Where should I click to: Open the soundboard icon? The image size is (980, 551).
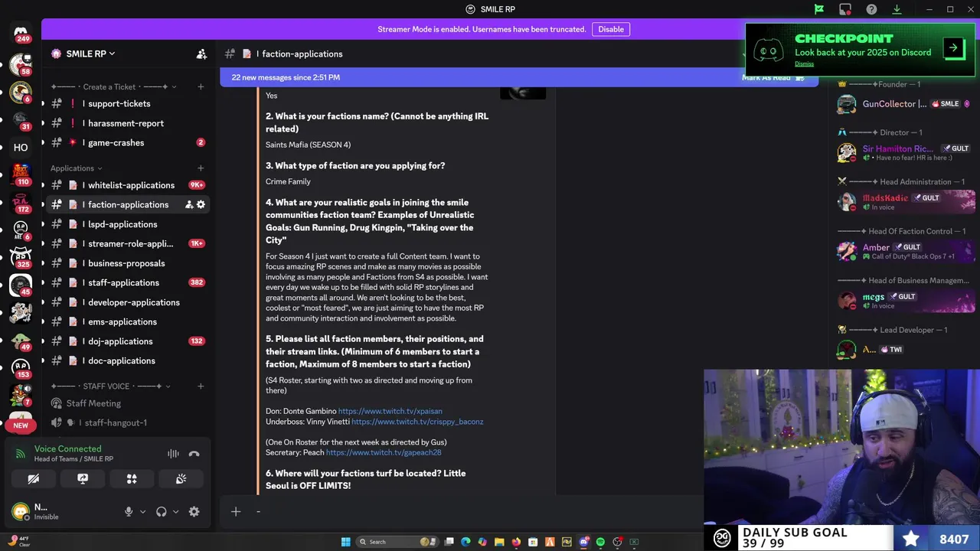click(181, 479)
